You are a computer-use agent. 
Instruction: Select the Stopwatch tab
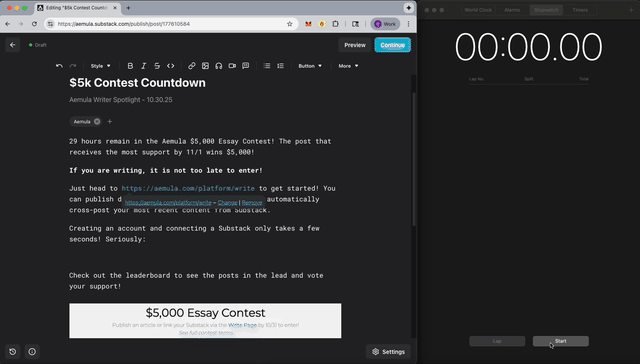(546, 10)
